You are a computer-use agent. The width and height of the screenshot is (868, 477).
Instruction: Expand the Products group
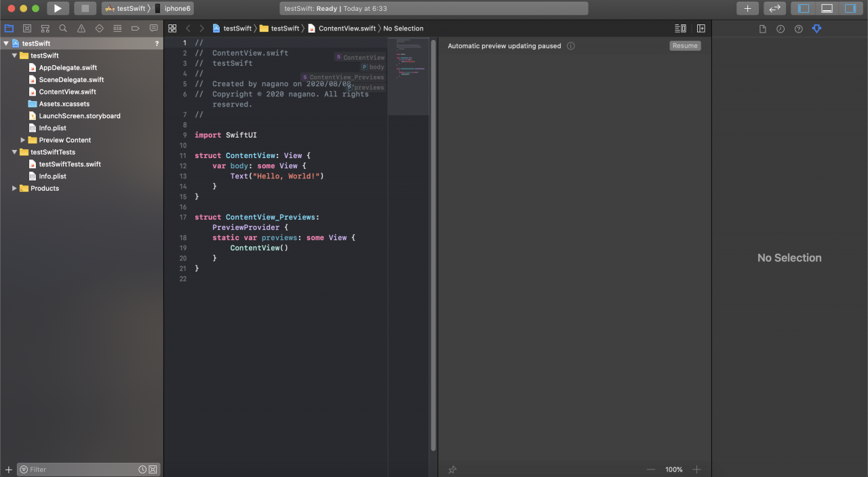(x=14, y=188)
